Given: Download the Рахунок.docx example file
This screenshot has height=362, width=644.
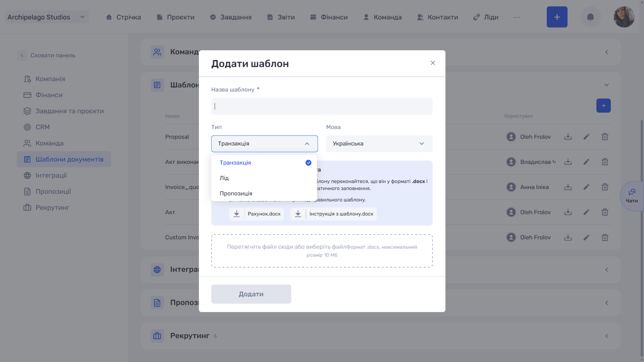Looking at the screenshot, I should (256, 214).
